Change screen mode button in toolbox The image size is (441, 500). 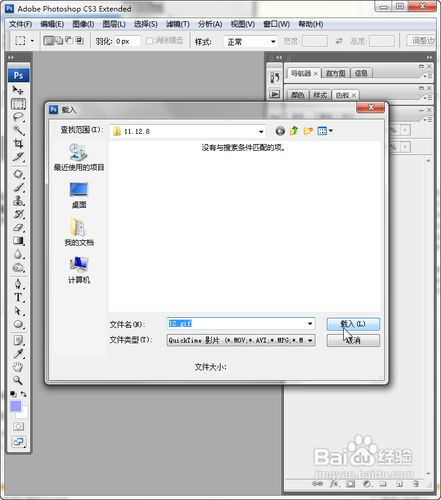(18, 442)
